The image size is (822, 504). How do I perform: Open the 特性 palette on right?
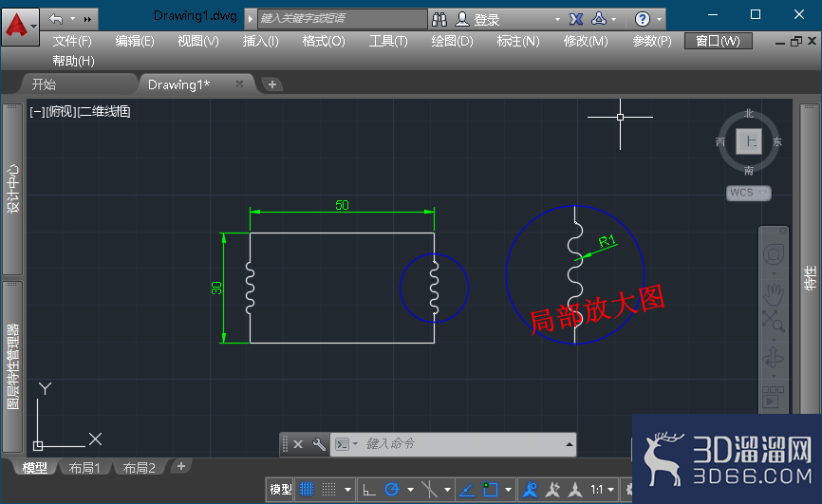810,278
